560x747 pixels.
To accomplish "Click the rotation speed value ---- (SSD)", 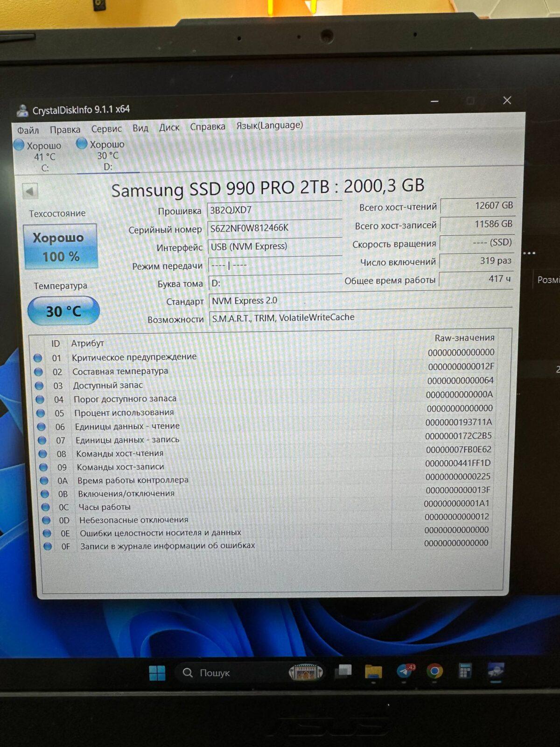I will tap(477, 242).
